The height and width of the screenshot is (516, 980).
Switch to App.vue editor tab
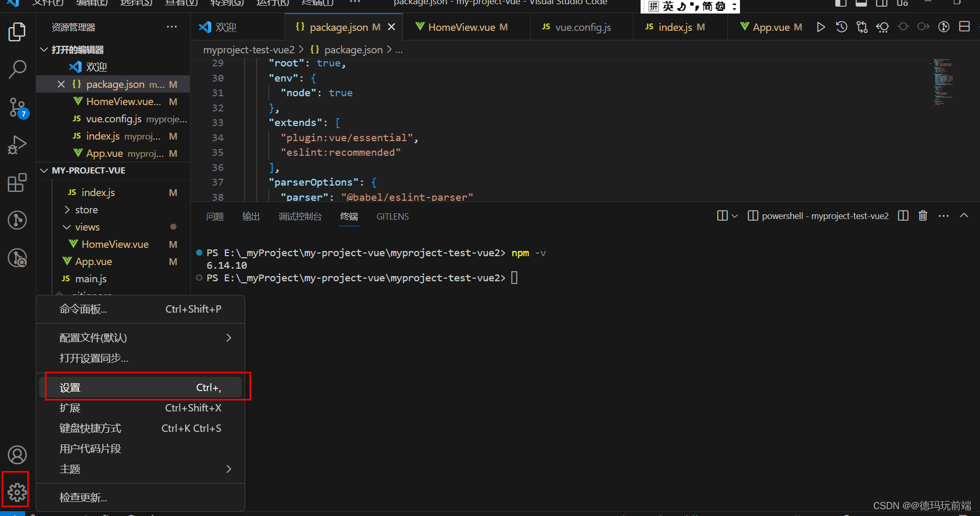tap(770, 27)
